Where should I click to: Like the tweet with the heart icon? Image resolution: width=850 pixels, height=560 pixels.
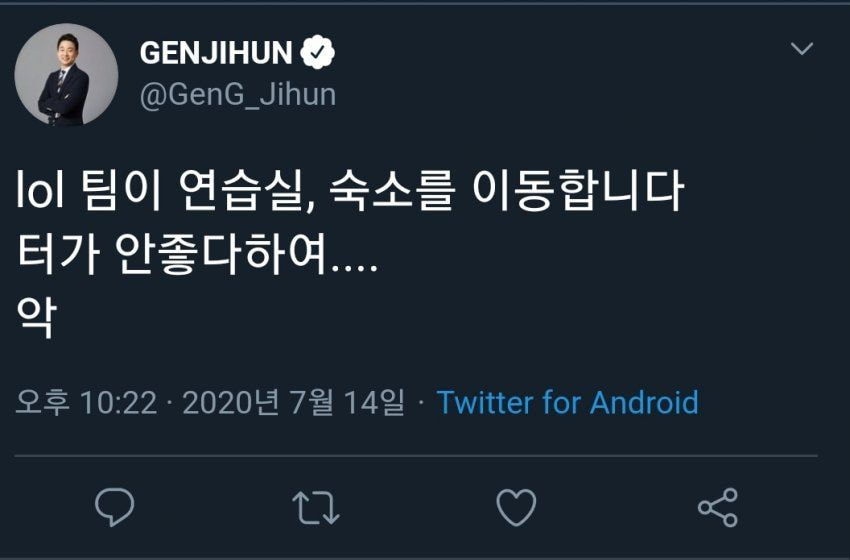tap(516, 507)
